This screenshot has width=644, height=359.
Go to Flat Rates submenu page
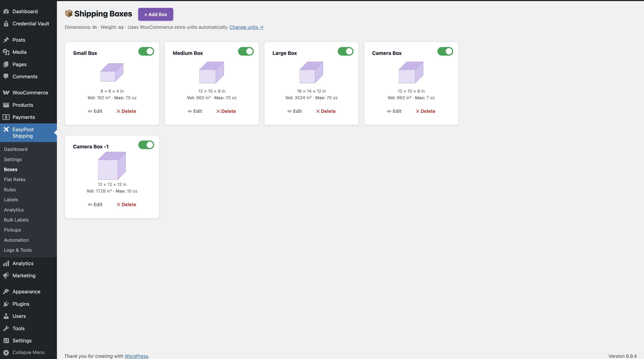click(x=15, y=179)
